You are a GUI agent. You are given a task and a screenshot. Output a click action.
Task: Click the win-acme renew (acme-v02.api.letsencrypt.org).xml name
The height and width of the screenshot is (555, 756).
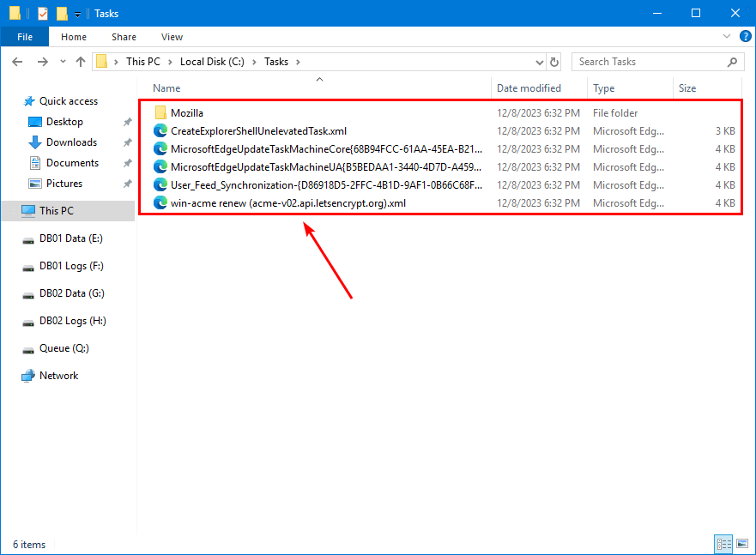click(288, 203)
